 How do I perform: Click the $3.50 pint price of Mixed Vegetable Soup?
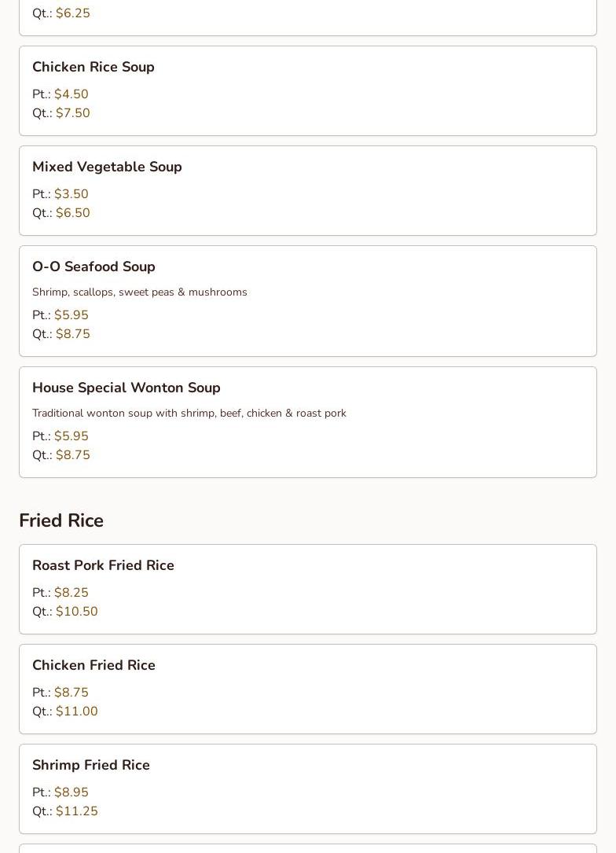(71, 194)
